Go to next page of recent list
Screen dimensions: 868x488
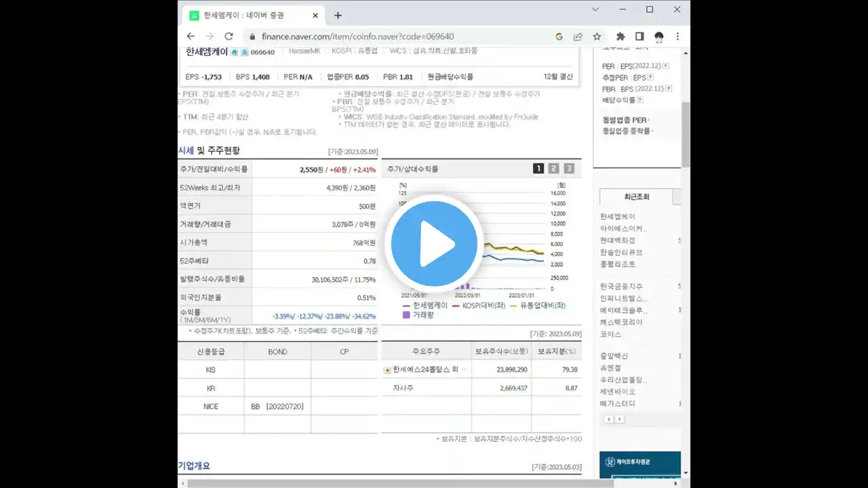[x=618, y=420]
